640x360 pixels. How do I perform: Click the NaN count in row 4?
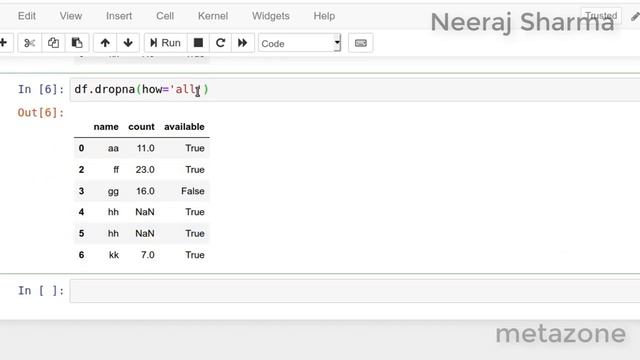pos(145,212)
